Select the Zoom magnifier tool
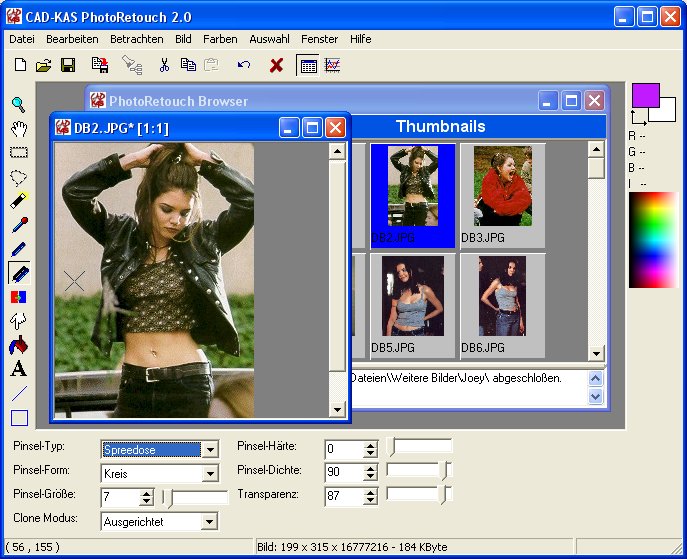 click(18, 104)
